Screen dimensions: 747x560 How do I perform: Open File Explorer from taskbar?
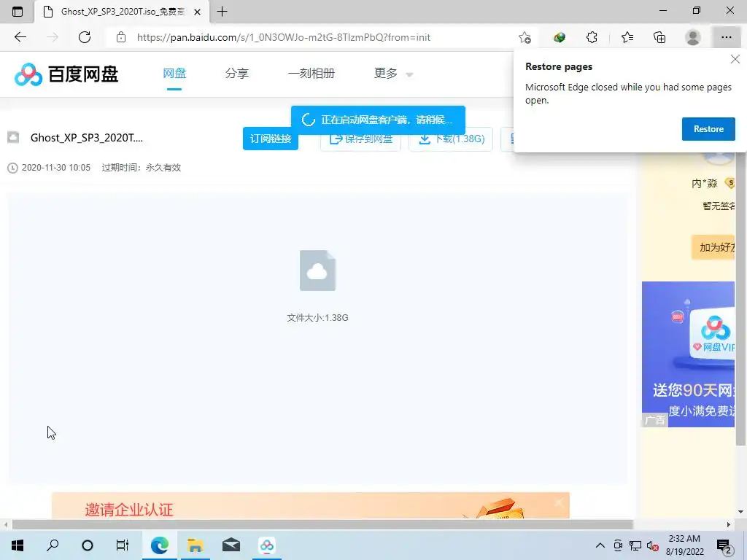195,545
